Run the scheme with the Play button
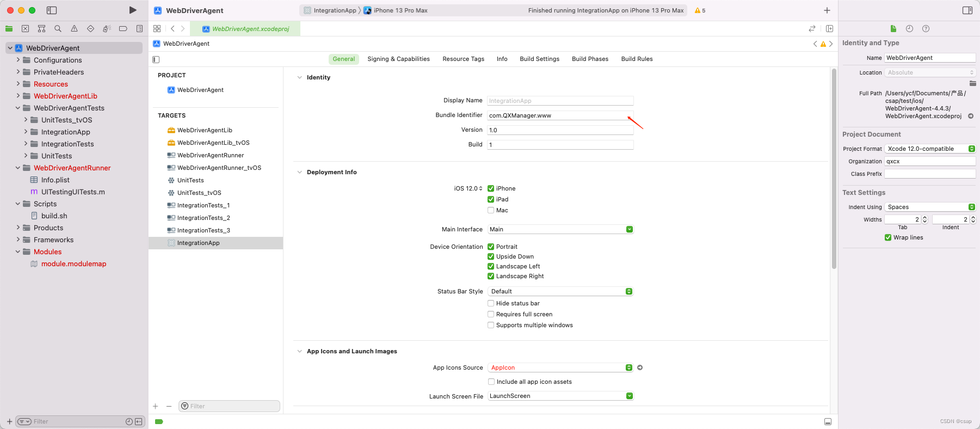Viewport: 980px width, 429px height. click(x=133, y=10)
